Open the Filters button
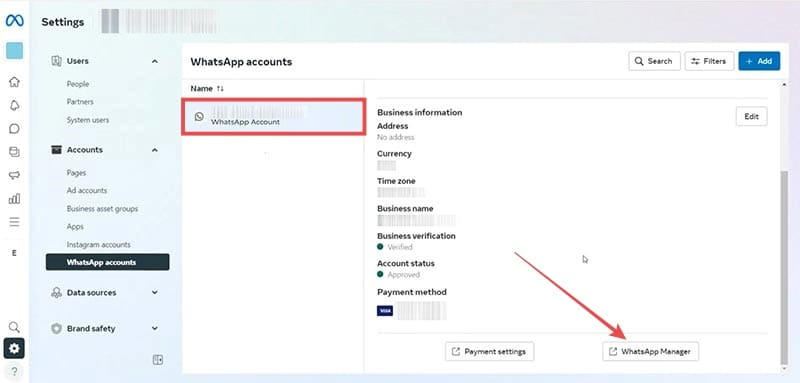The image size is (800, 383). pos(709,61)
